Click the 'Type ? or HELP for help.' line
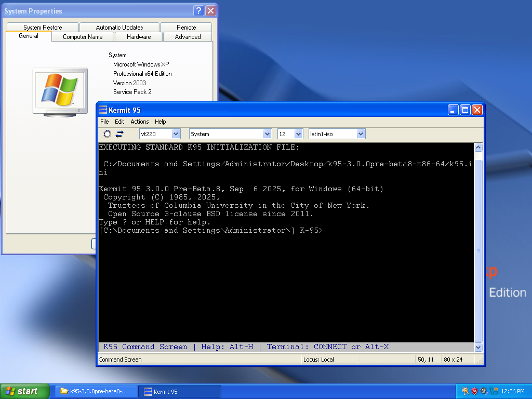Viewport: 532px width, 399px height. (x=155, y=222)
